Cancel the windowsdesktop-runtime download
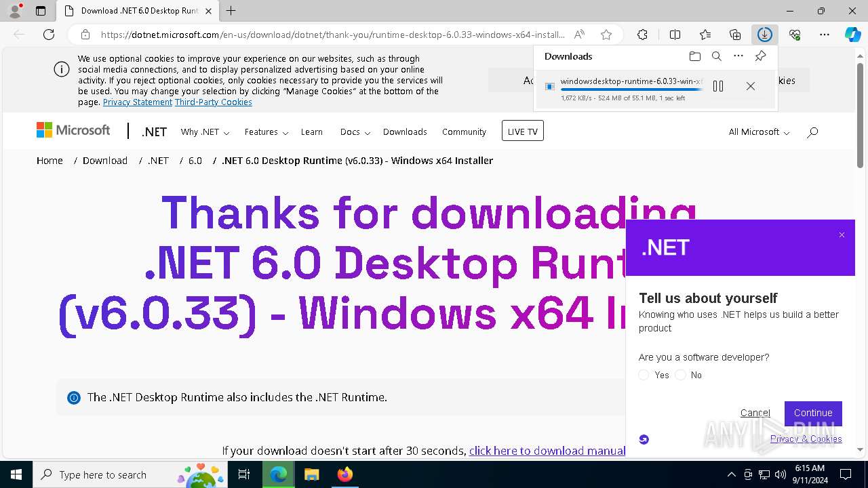Viewport: 868px width, 488px height. point(750,86)
